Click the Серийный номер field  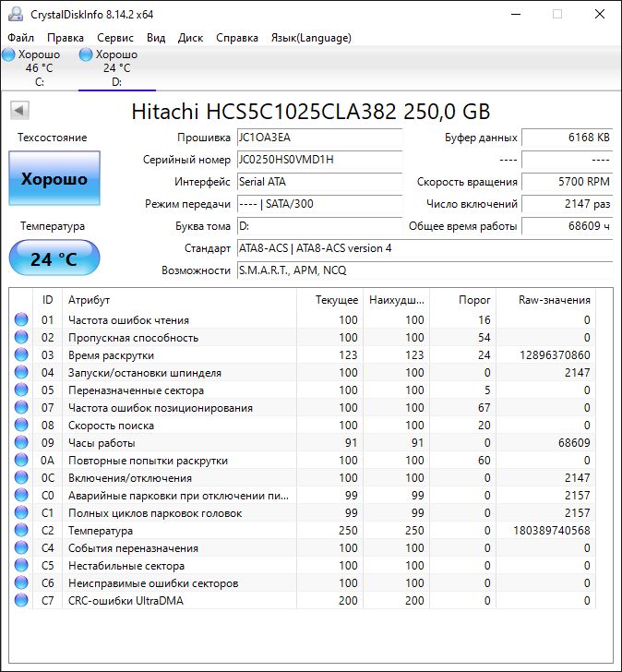[318, 160]
